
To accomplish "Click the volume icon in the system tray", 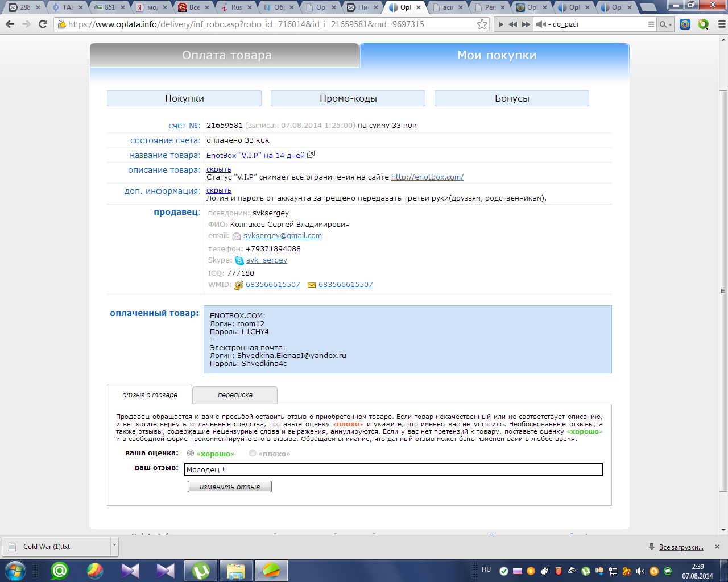I will click(640, 571).
